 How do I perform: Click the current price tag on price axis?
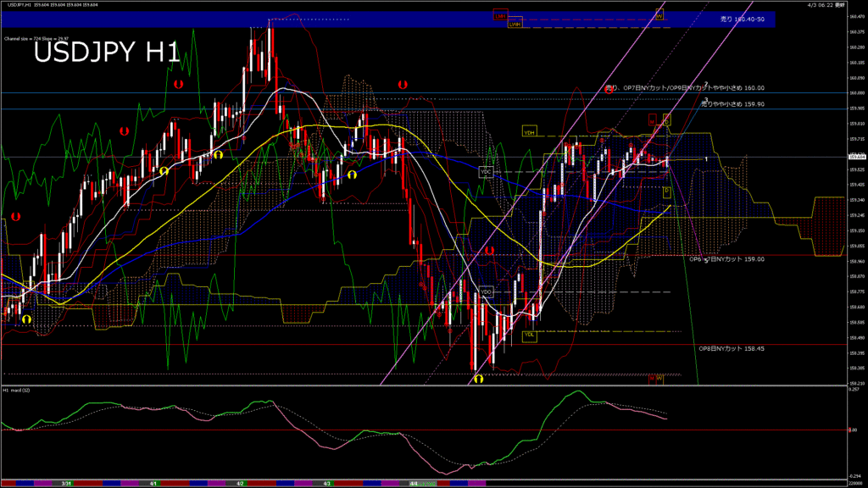click(x=856, y=157)
